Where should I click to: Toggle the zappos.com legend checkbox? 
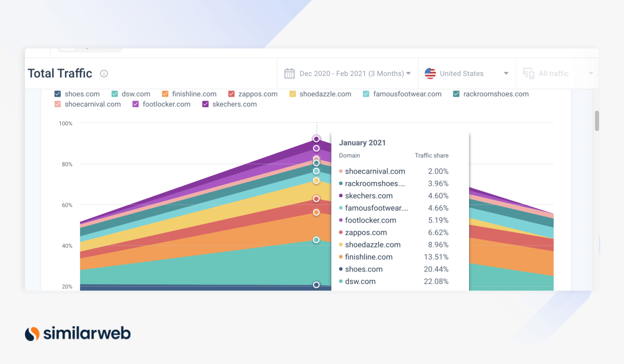pyautogui.click(x=231, y=94)
